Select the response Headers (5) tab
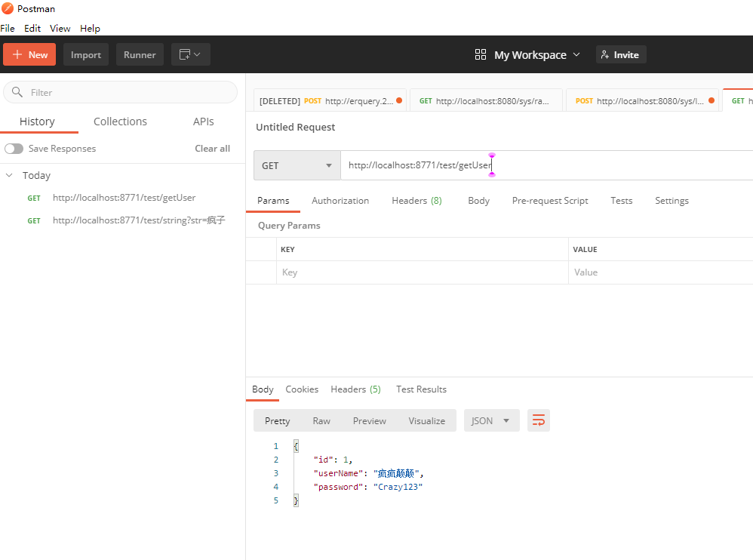 click(x=355, y=389)
